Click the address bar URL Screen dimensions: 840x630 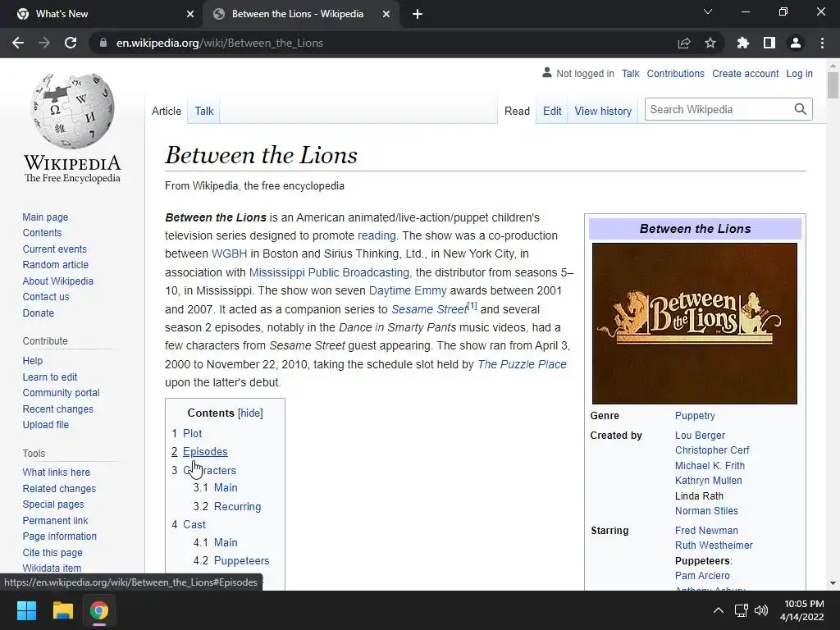220,43
